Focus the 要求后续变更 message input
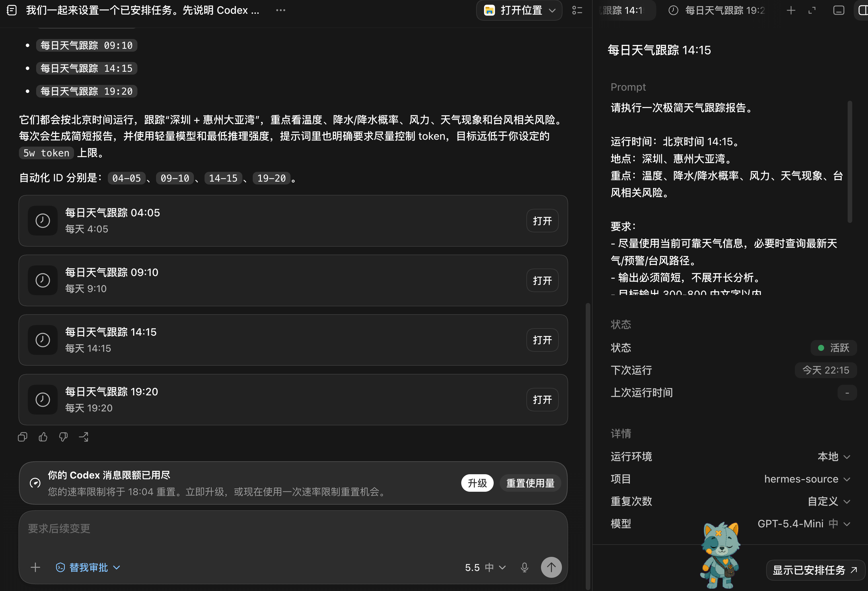Viewport: 868px width, 591px height. pyautogui.click(x=293, y=529)
